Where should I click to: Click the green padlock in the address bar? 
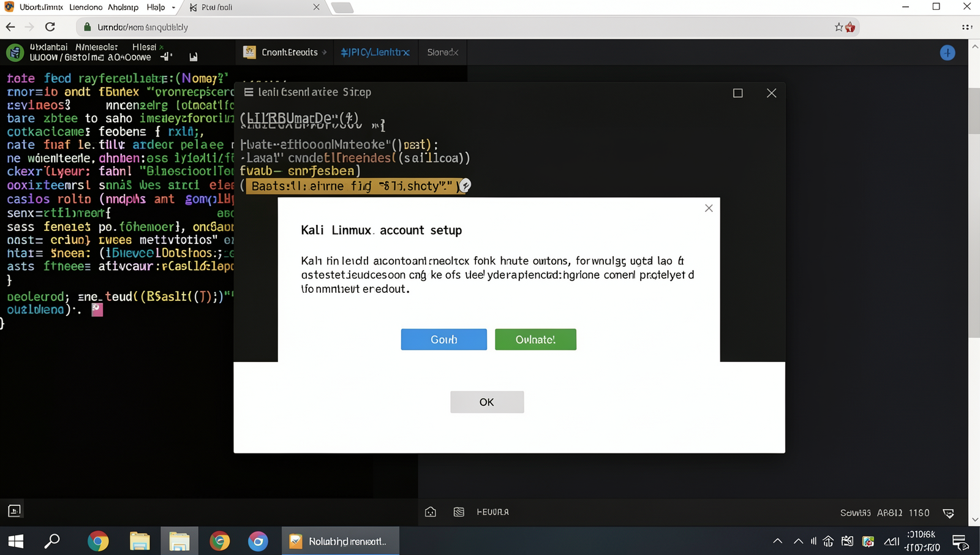(x=87, y=27)
